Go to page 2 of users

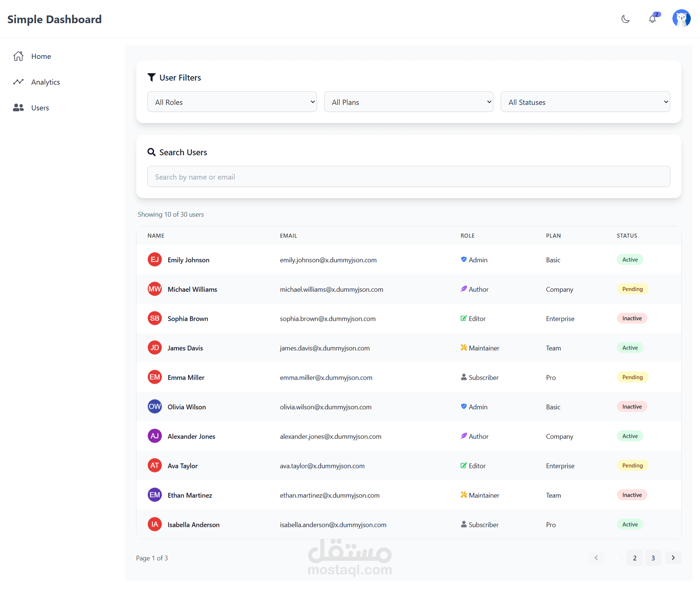click(x=635, y=558)
